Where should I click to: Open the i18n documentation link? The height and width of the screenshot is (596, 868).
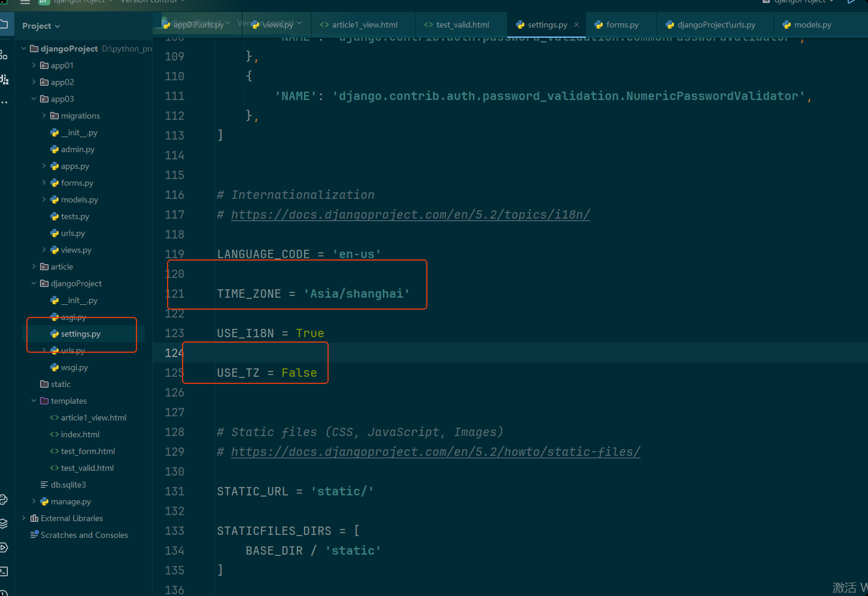click(411, 214)
